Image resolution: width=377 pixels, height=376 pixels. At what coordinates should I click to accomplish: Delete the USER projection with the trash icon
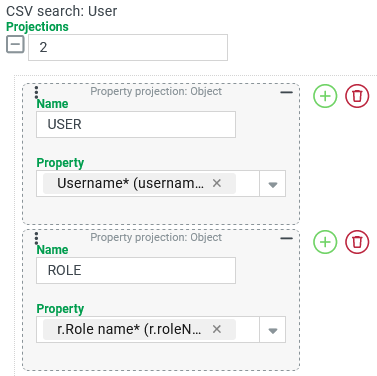[357, 96]
